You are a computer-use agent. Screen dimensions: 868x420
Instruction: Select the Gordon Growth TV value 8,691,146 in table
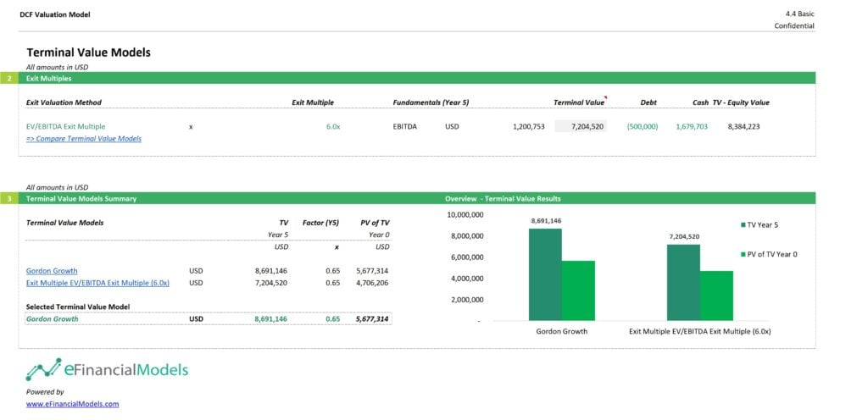click(x=270, y=271)
